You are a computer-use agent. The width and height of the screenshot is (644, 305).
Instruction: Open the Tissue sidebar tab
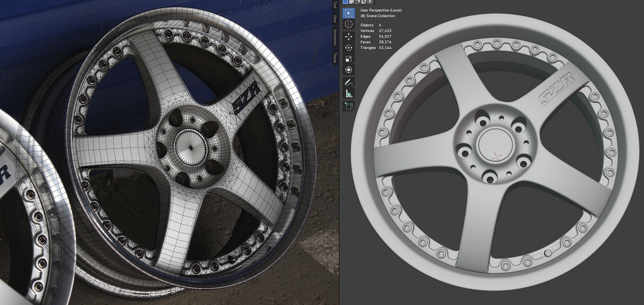click(335, 57)
